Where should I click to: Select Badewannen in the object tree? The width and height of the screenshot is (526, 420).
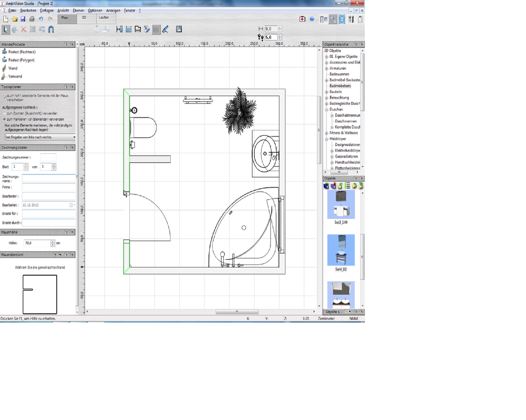pyautogui.click(x=339, y=74)
